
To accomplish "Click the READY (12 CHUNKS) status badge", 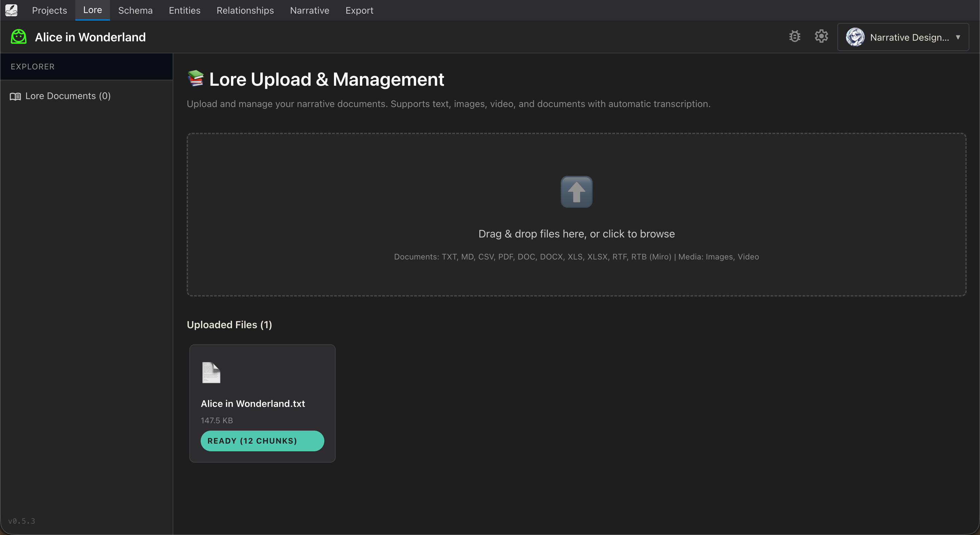I will (263, 441).
